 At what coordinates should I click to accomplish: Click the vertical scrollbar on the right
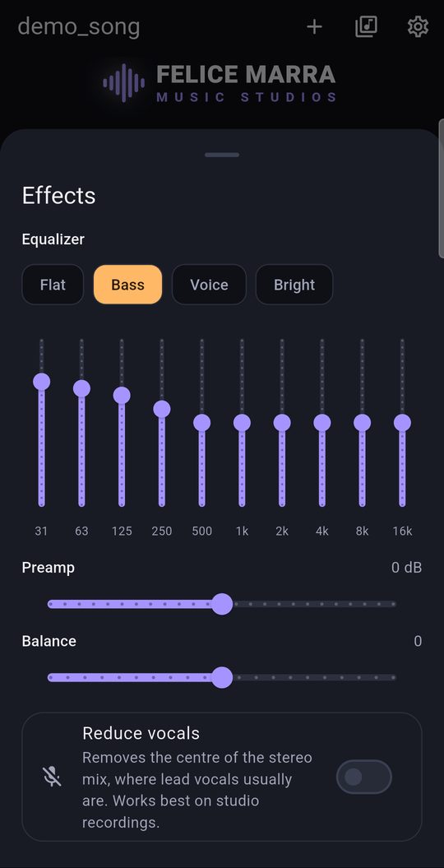point(442,187)
